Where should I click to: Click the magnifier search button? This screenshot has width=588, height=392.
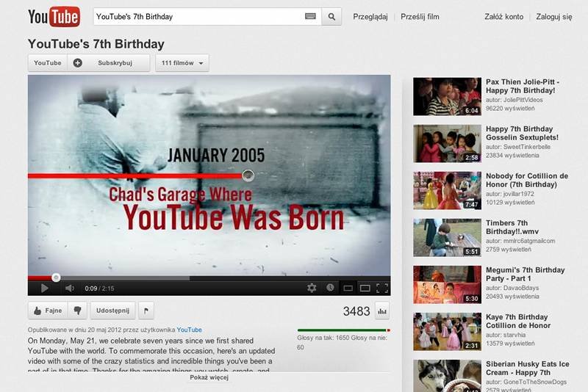click(x=331, y=16)
